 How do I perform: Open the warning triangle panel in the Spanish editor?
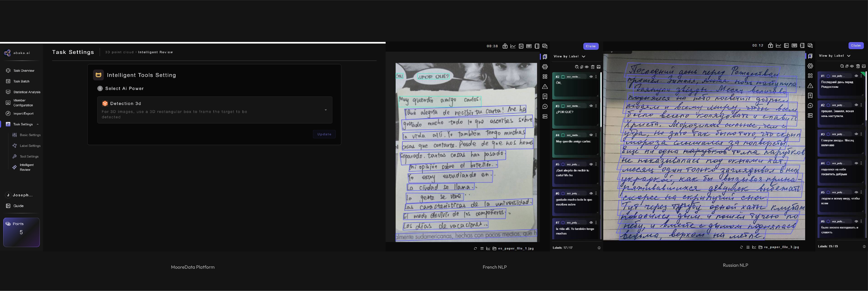tap(545, 87)
